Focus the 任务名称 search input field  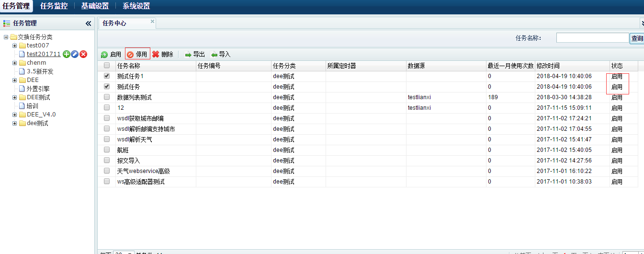[x=592, y=38]
